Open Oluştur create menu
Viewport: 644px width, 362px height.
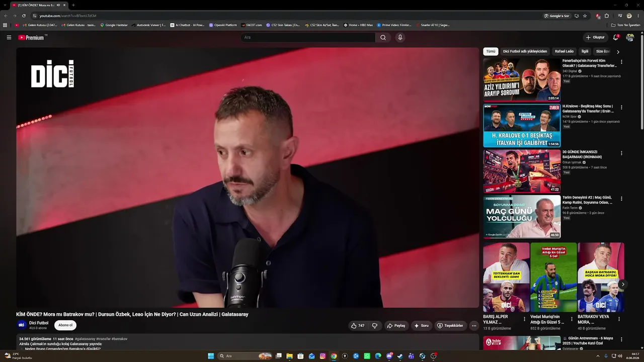(x=595, y=37)
